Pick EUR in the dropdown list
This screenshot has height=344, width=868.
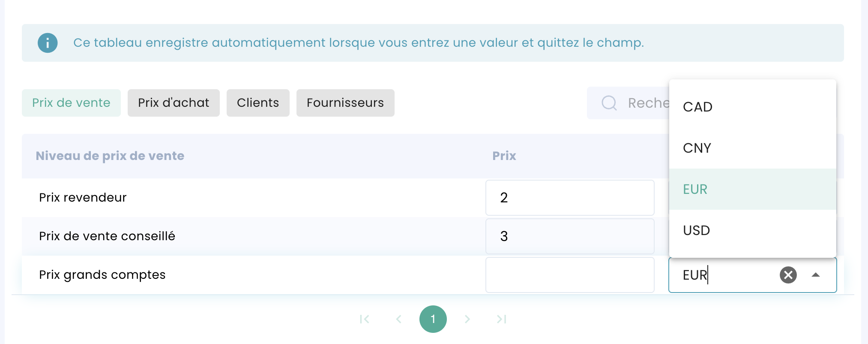click(752, 189)
